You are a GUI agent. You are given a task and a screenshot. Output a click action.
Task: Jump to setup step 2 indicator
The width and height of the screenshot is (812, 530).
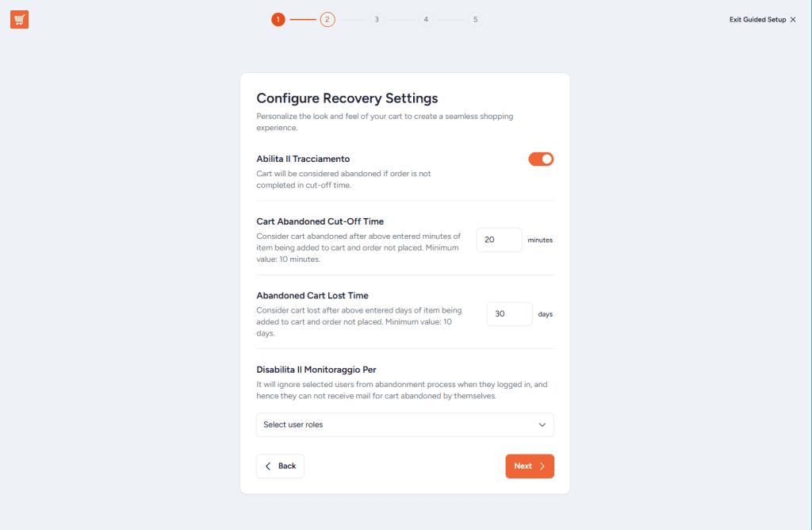pyautogui.click(x=327, y=20)
